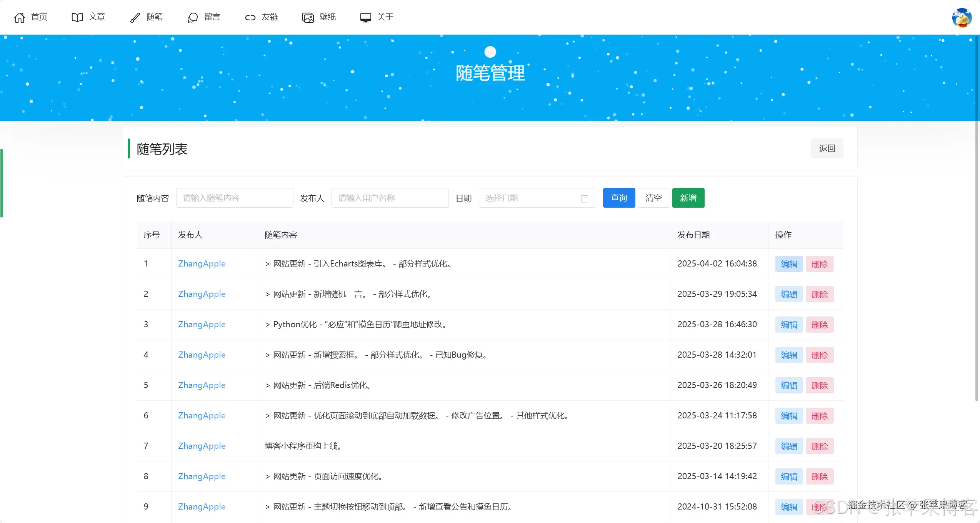Open the 首页 home icon in navbar

coord(19,17)
